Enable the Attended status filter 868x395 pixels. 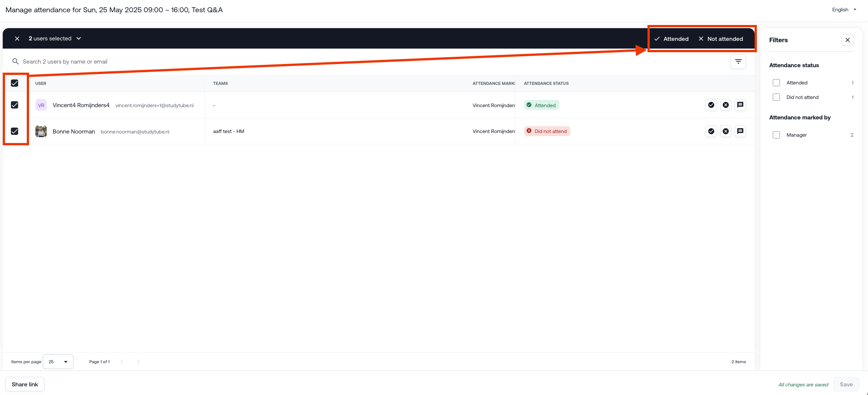776,83
